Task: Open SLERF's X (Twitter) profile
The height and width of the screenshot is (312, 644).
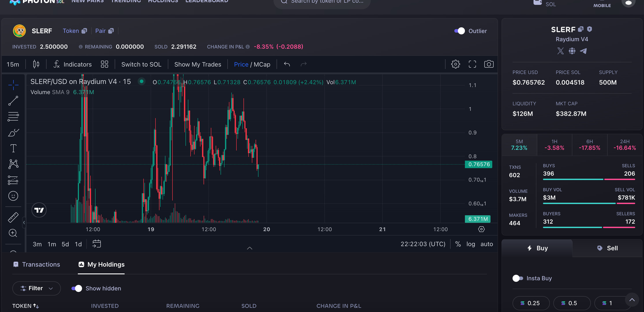Action: point(560,51)
